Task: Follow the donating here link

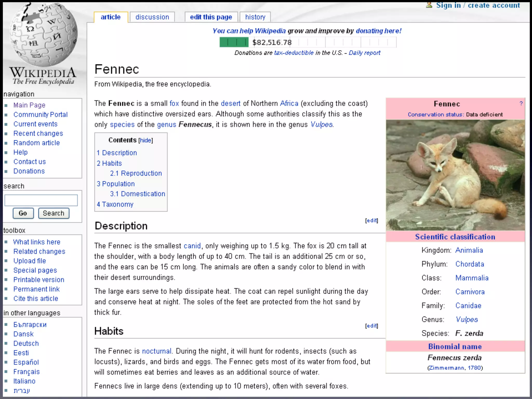Action: [x=378, y=31]
